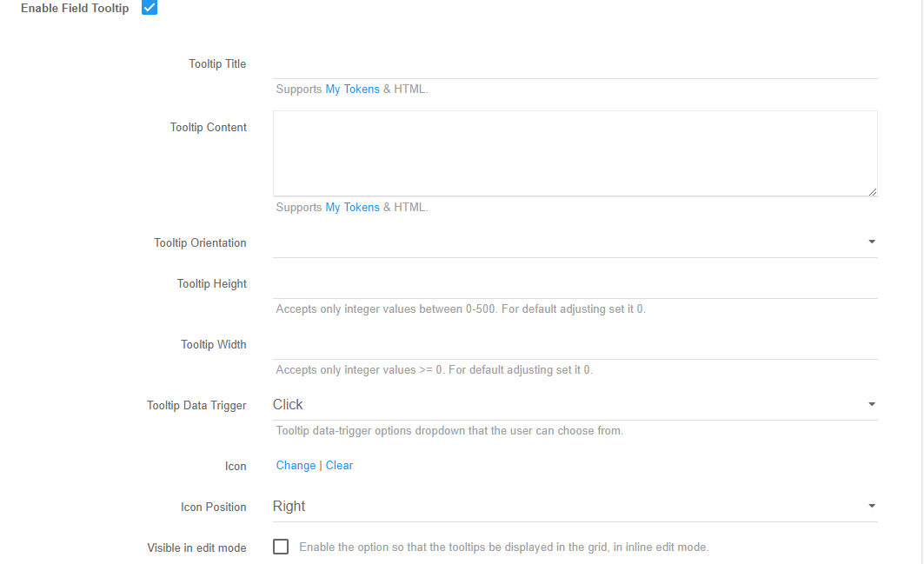Click Change to pick a tooltip icon

[296, 465]
